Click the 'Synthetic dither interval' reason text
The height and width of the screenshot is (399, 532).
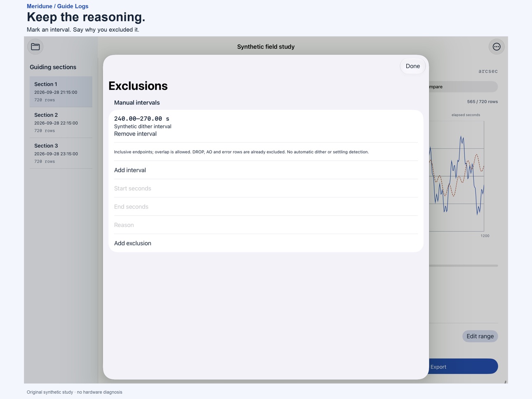click(x=143, y=127)
